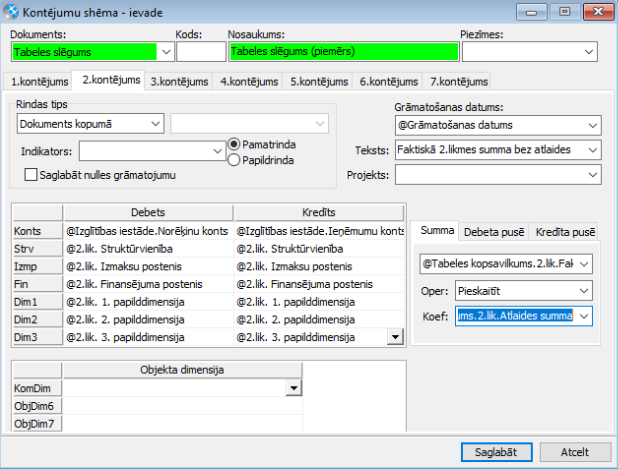Click Dim2 credit cell 2. papilddimensija

pyautogui.click(x=319, y=320)
